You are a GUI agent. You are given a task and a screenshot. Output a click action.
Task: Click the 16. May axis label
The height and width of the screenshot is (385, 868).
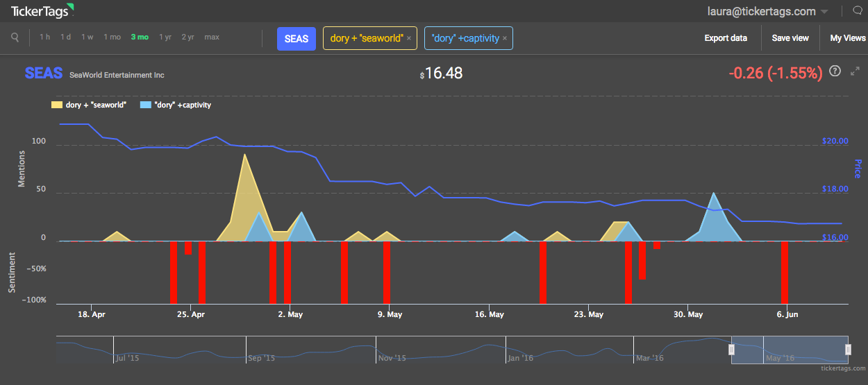(x=489, y=314)
